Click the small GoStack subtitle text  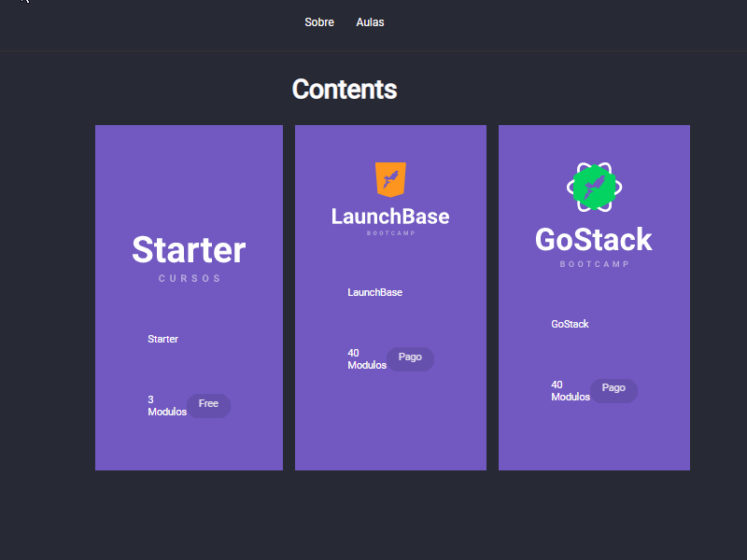(570, 324)
